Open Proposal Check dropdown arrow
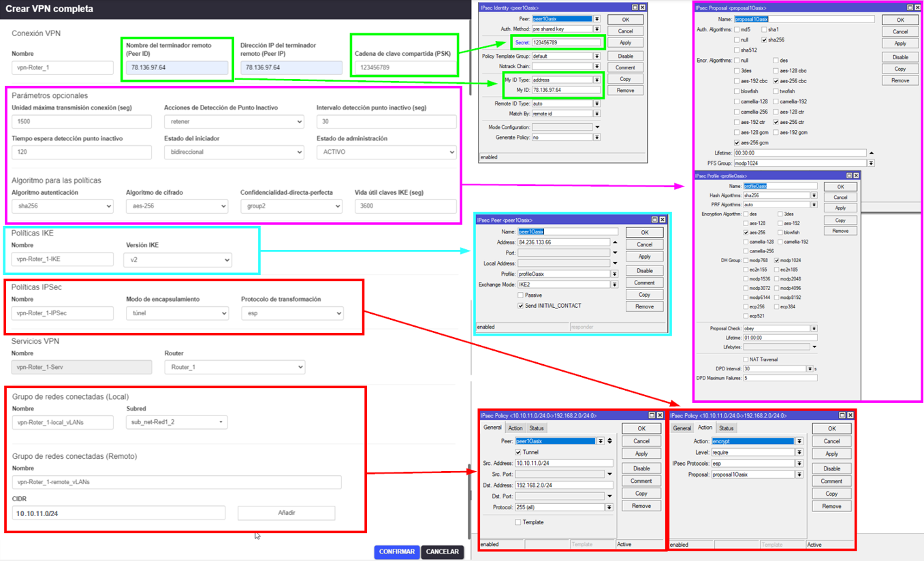 (x=814, y=328)
